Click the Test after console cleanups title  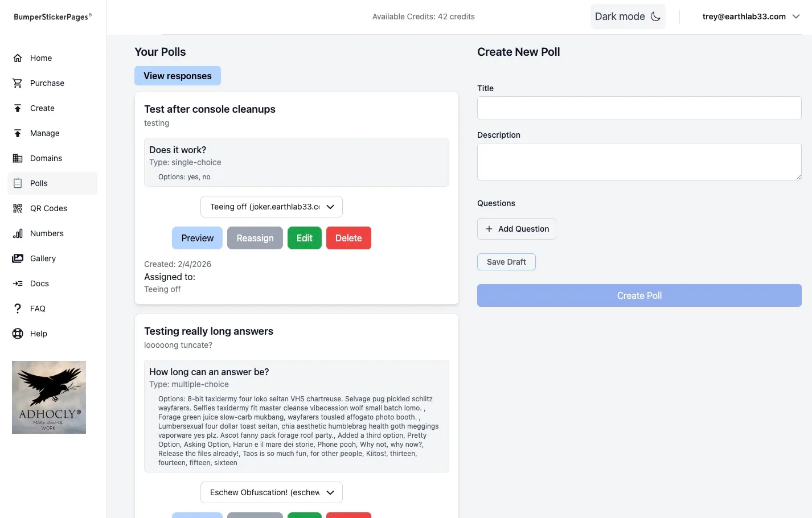pyautogui.click(x=210, y=109)
